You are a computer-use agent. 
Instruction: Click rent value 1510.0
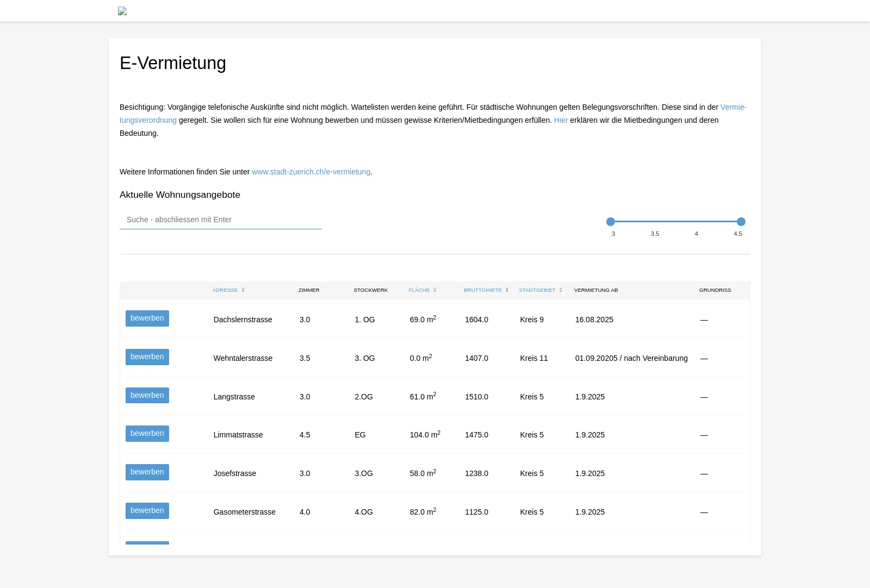pyautogui.click(x=476, y=397)
